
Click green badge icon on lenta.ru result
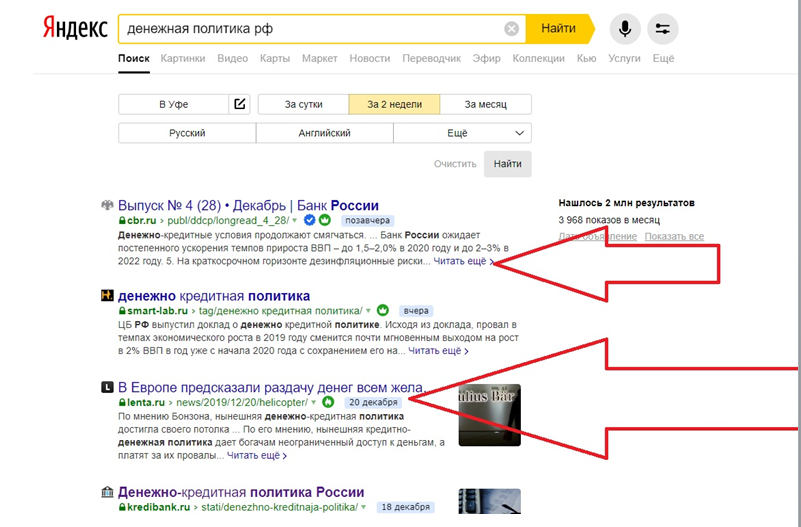[328, 402]
